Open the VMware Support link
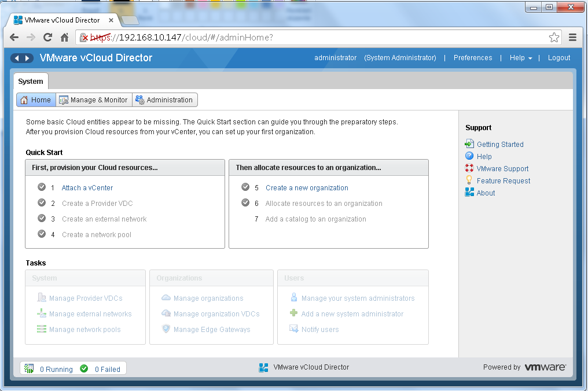Viewport: 588px width, 391px height. tap(502, 169)
